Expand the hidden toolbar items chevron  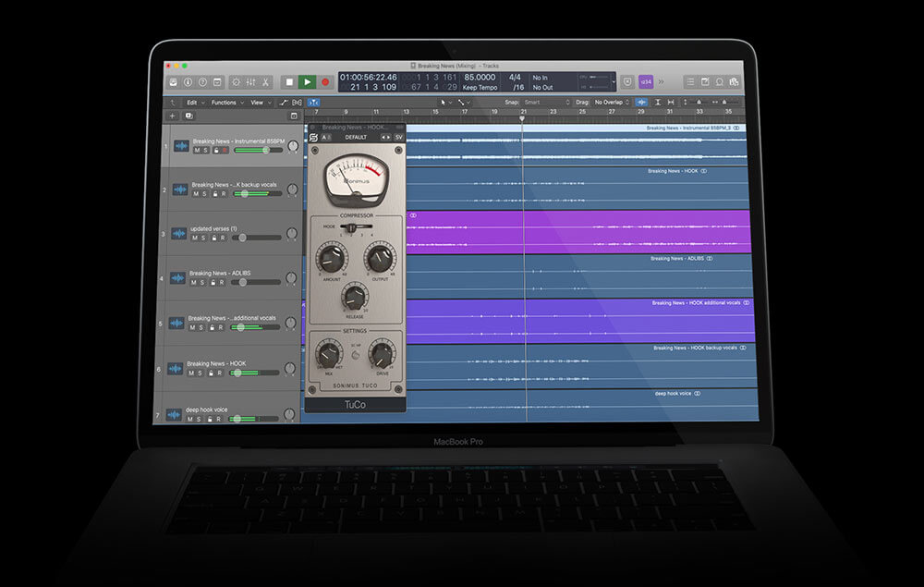[x=662, y=82]
